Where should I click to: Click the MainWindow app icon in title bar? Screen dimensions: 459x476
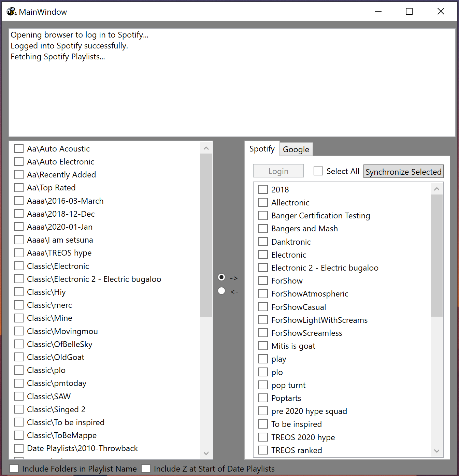point(12,12)
